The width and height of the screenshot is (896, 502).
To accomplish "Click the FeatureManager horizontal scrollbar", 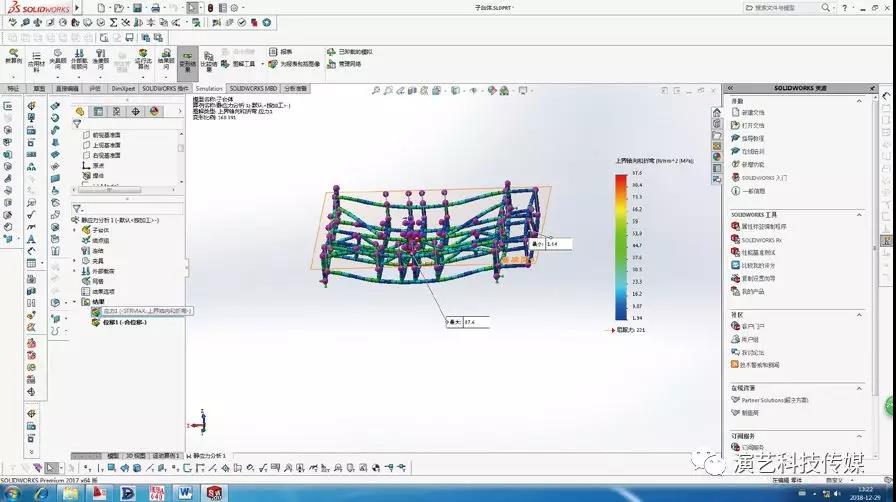I will point(107,190).
